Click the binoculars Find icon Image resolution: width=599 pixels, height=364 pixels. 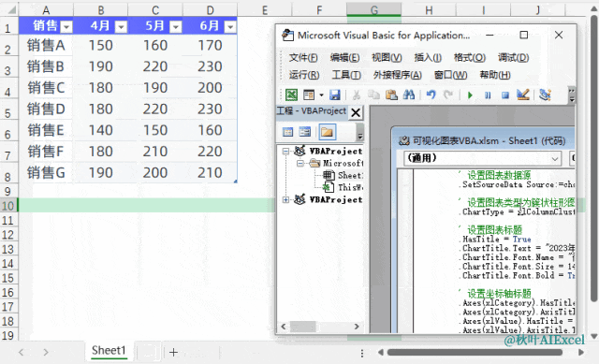click(x=409, y=95)
